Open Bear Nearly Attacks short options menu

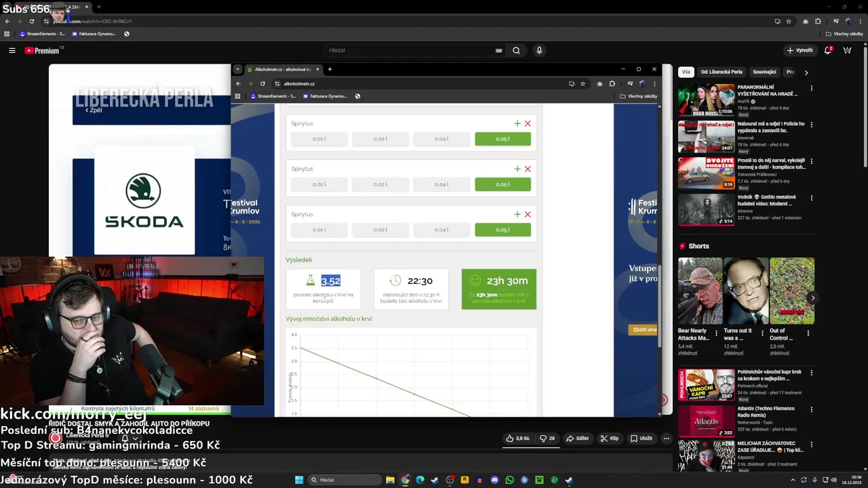point(716,332)
